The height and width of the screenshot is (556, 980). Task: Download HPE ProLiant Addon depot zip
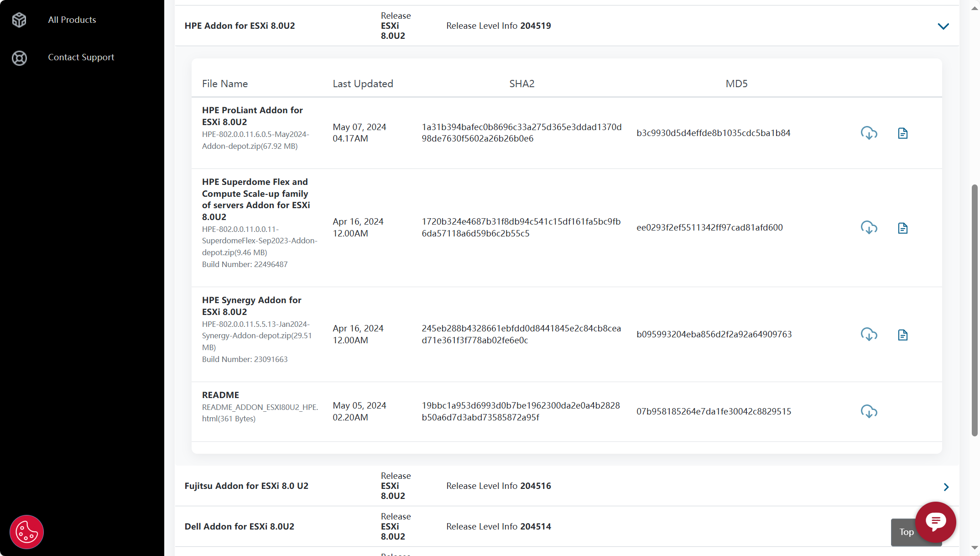coord(869,133)
